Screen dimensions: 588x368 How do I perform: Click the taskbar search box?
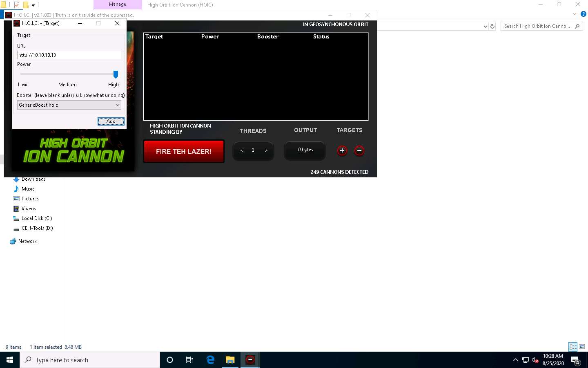90,360
